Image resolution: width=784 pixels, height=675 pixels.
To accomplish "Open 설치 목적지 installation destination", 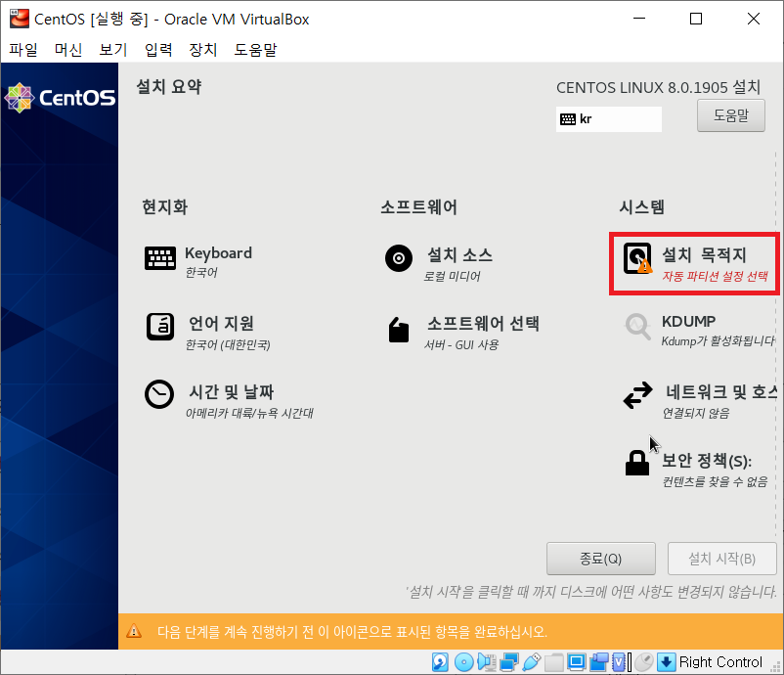I will pos(694,264).
